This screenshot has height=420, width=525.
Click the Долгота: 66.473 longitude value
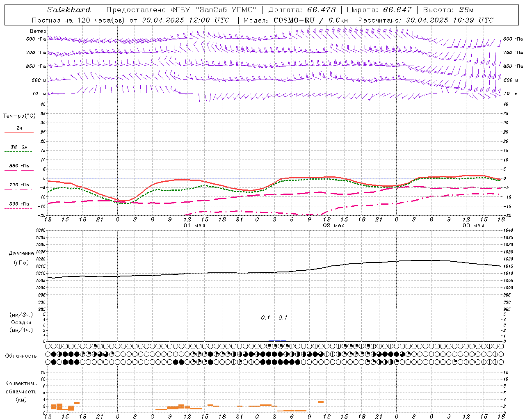click(x=302, y=10)
